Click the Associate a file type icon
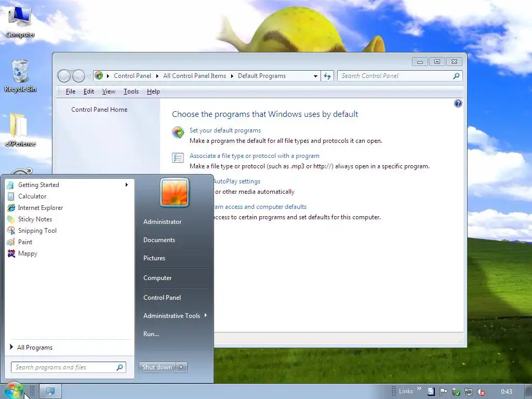Viewport: 532px width, 399px height. pos(178,157)
